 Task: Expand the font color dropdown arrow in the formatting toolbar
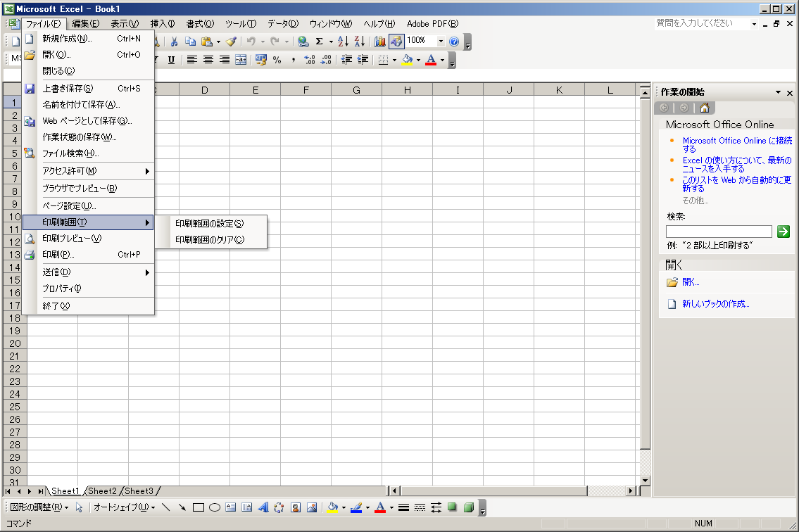442,60
